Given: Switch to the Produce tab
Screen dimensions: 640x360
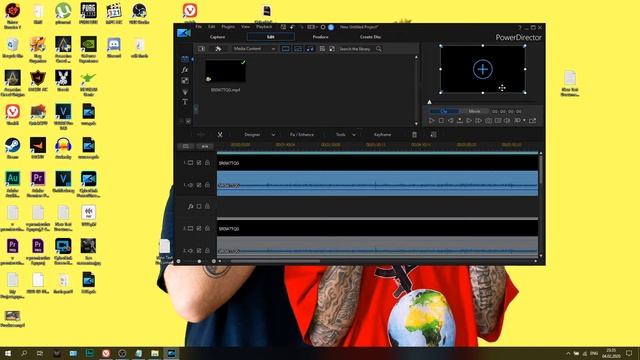Looking at the screenshot, I should coord(320,37).
